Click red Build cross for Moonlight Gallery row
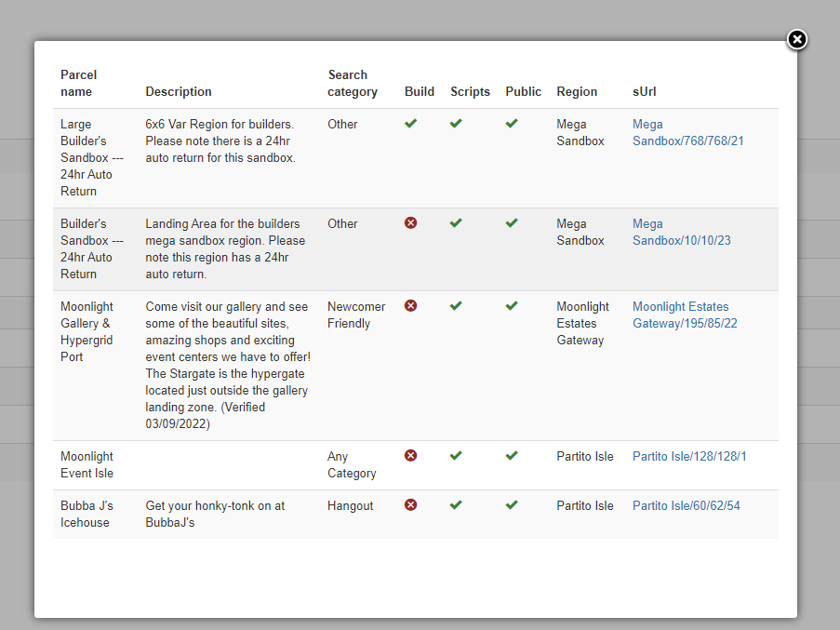The height and width of the screenshot is (630, 840). 411,306
